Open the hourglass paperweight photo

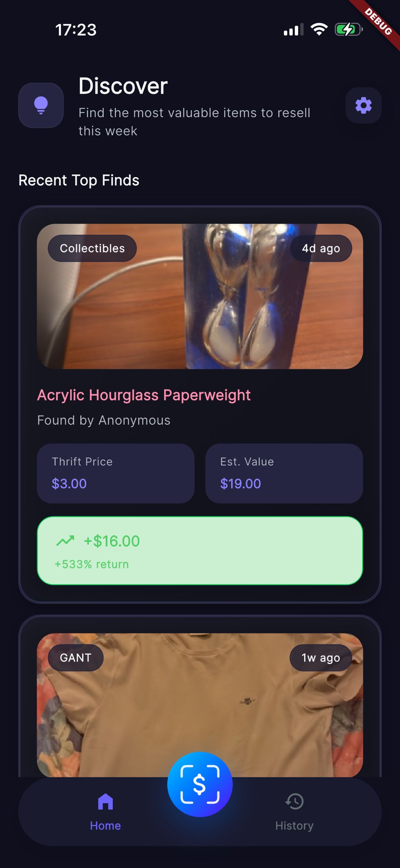click(x=200, y=296)
